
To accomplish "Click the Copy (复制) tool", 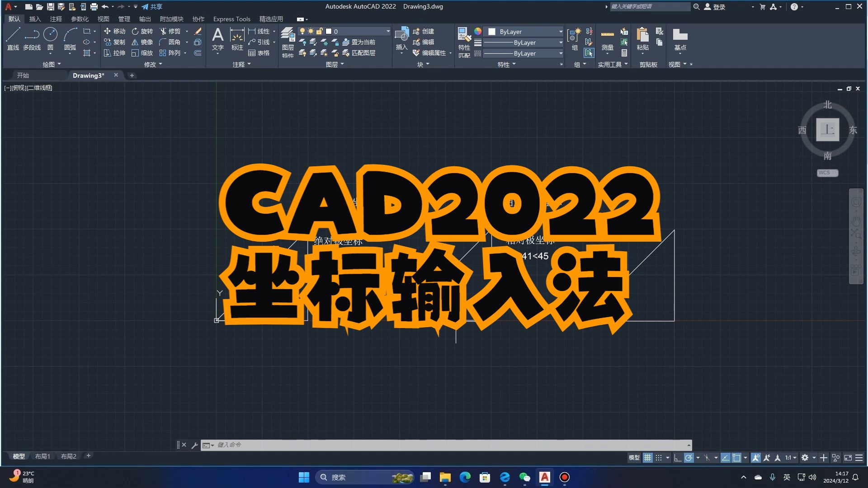I will click(x=114, y=42).
